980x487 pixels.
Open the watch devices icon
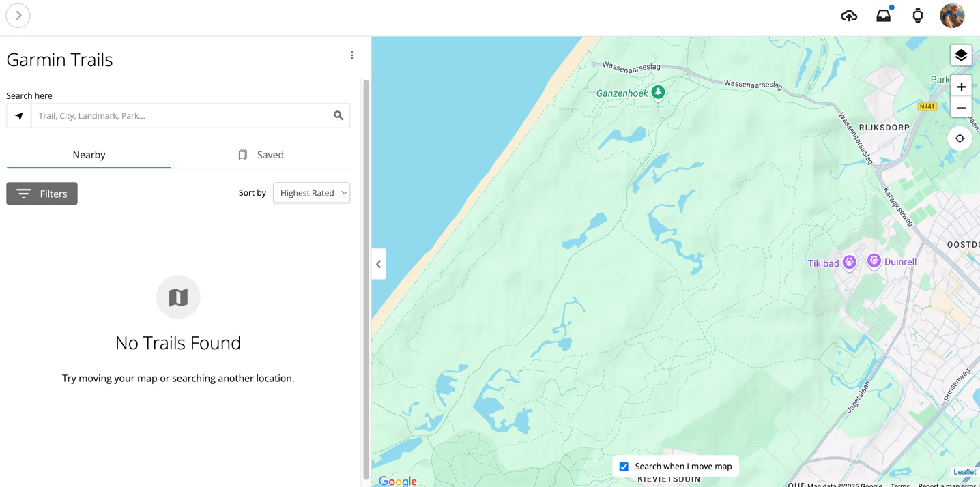[x=918, y=16]
